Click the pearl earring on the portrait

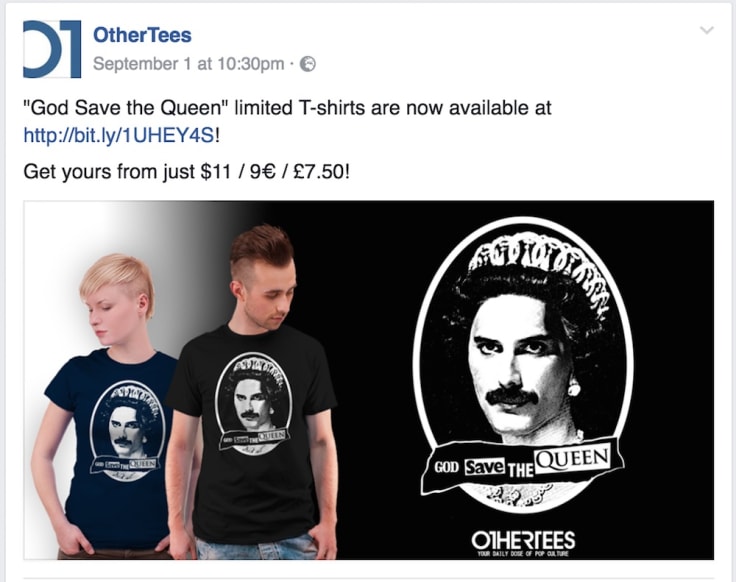click(574, 388)
